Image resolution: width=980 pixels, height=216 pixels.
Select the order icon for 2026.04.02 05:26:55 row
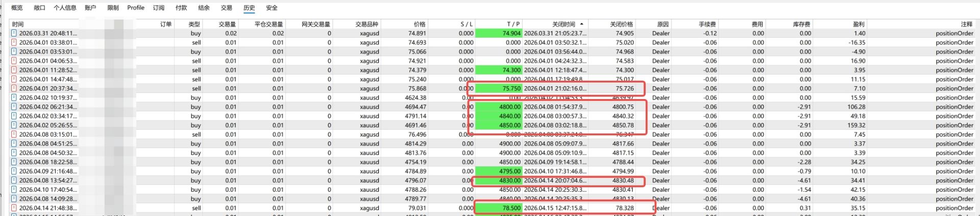click(14, 125)
